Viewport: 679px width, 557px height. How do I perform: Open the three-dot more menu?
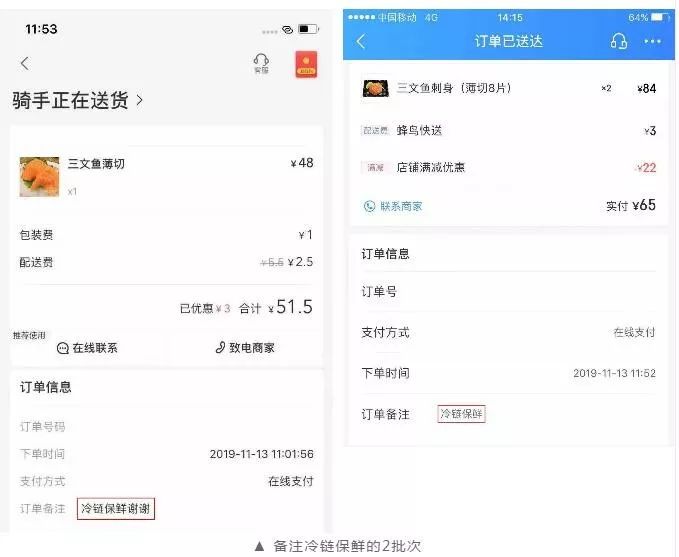tap(652, 42)
